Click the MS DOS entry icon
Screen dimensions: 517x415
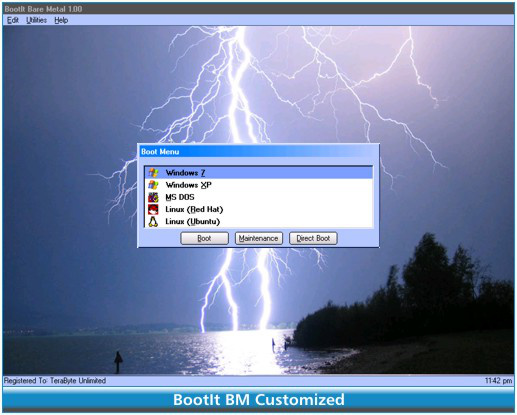pos(153,197)
